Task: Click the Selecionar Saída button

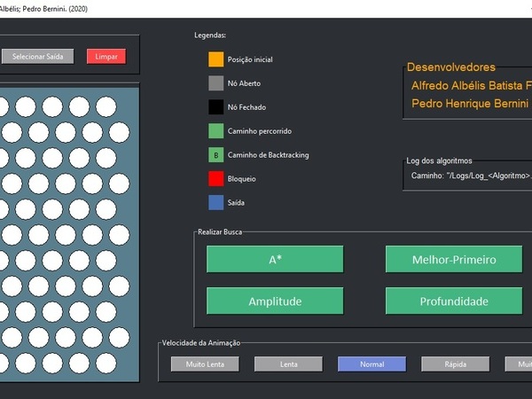Action: click(x=37, y=57)
